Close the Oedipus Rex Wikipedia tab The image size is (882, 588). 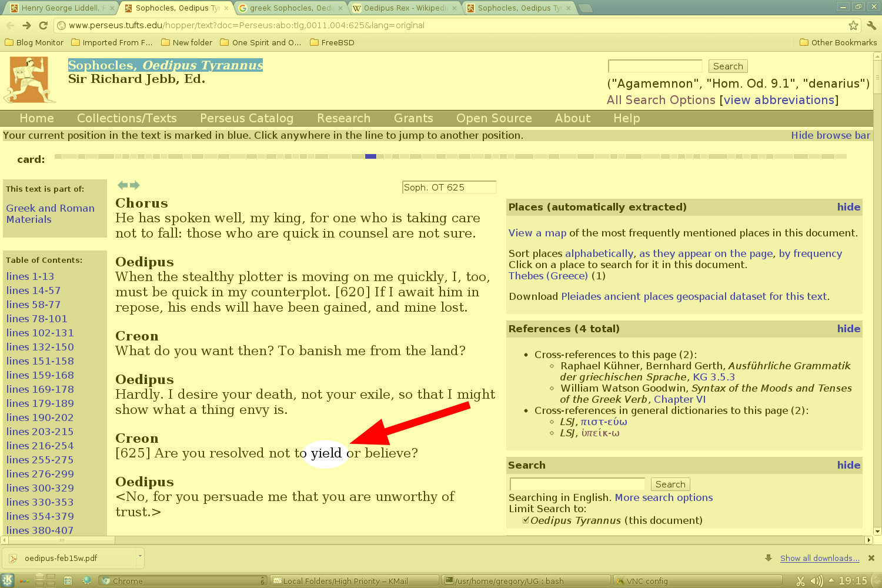click(x=455, y=8)
